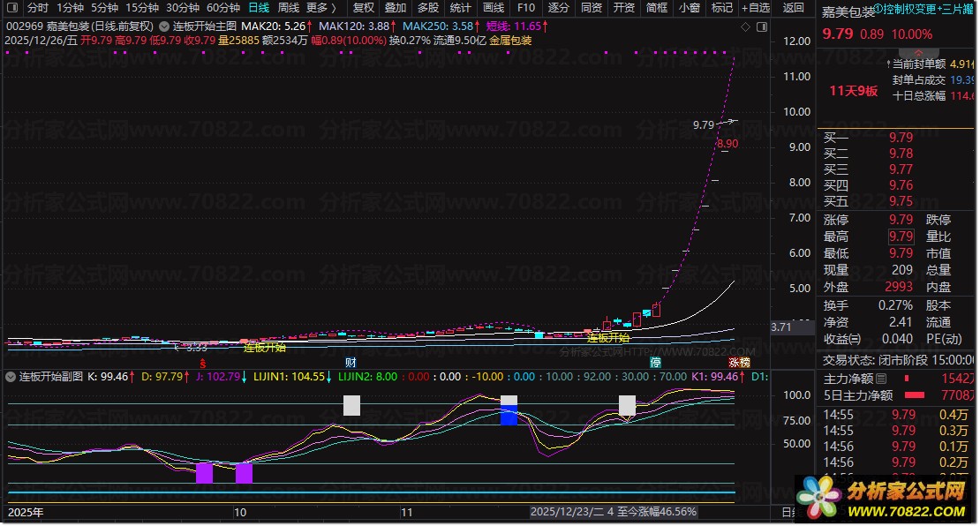
Task: Click the yellow 连板开始 signal near December
Action: pyautogui.click(x=608, y=338)
